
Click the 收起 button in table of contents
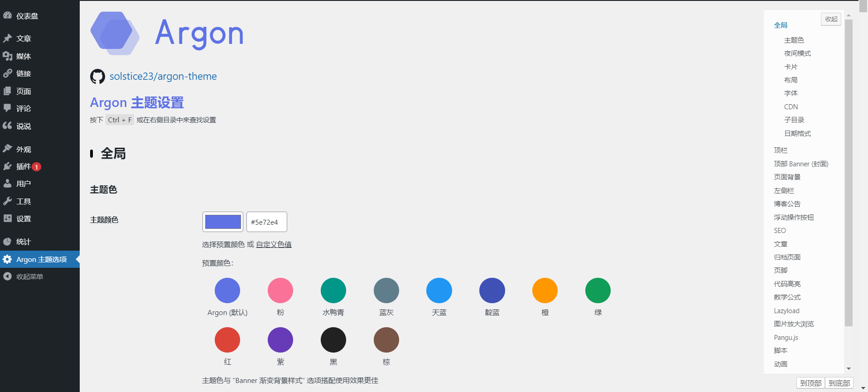tap(831, 19)
